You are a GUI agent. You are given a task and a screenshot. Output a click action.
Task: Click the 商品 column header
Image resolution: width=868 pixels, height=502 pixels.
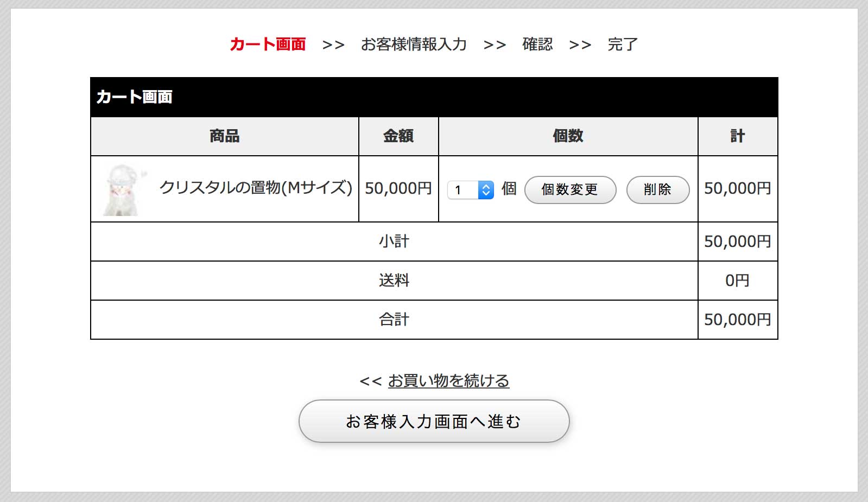point(225,136)
